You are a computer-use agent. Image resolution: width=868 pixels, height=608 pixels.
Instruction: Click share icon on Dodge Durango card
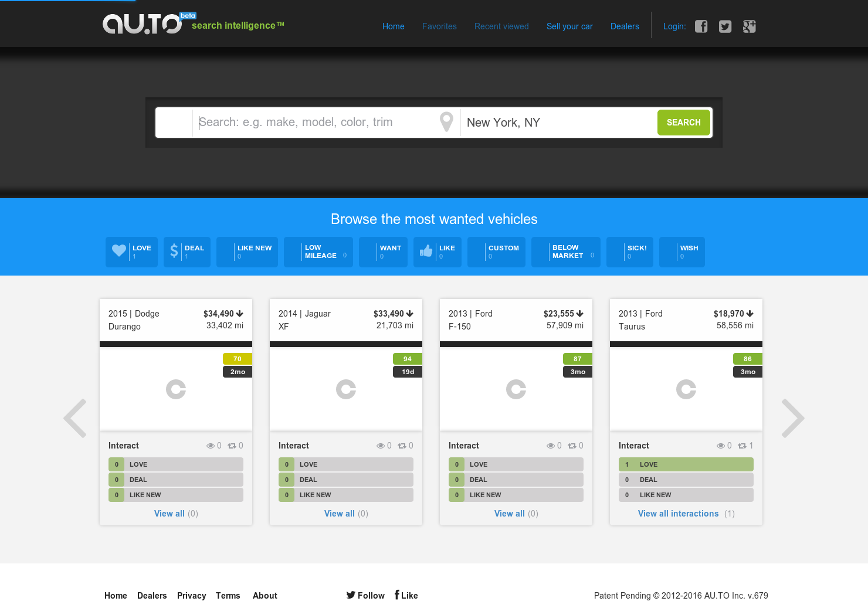(x=232, y=446)
